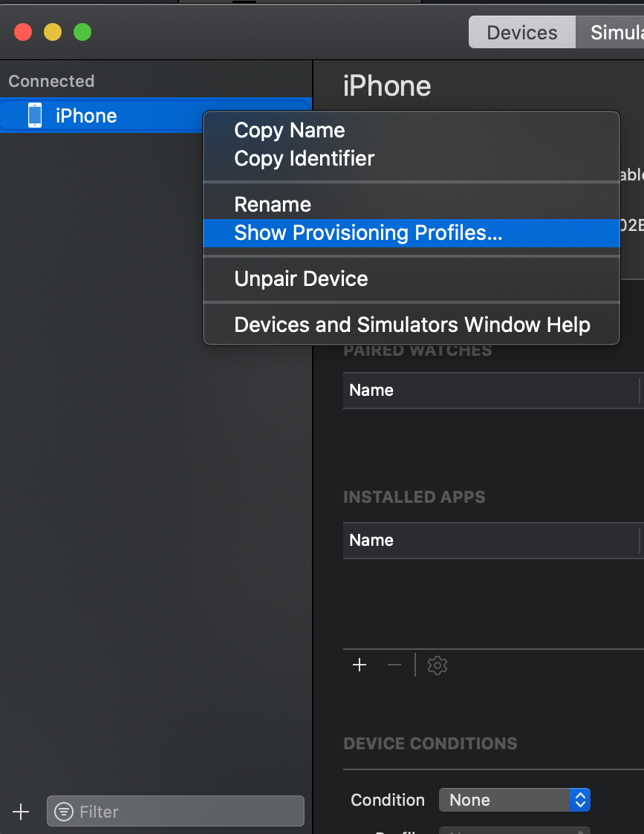Click the green zoom window button
The width and height of the screenshot is (644, 834).
(x=82, y=32)
